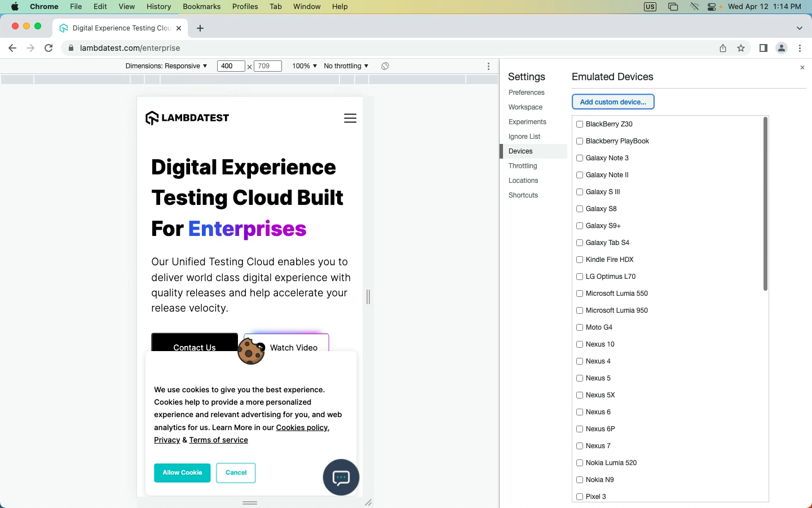Open the hamburger navigation menu on the page
The width and height of the screenshot is (812, 508).
pyautogui.click(x=350, y=118)
